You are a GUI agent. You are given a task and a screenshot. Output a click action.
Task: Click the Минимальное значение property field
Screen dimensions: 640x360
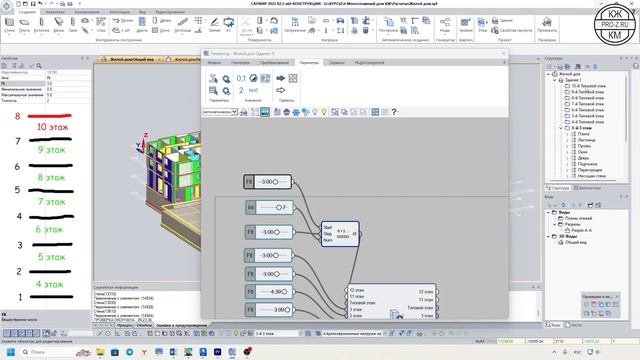click(x=68, y=89)
